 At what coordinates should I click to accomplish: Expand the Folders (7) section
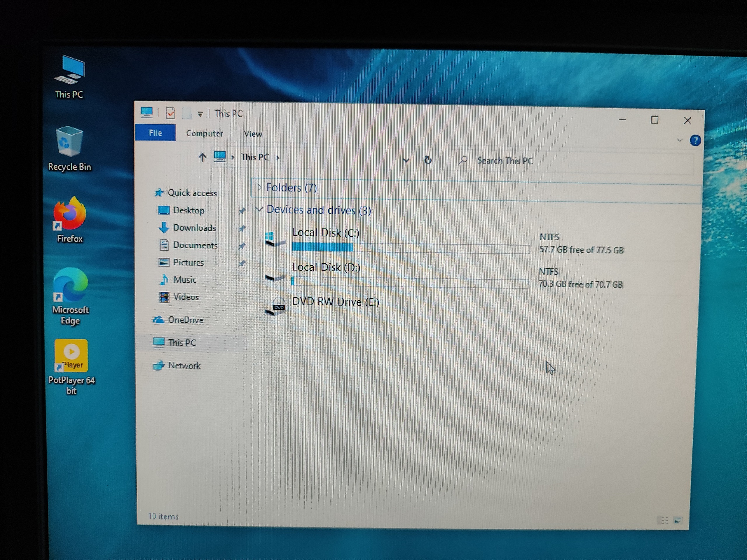click(x=259, y=187)
